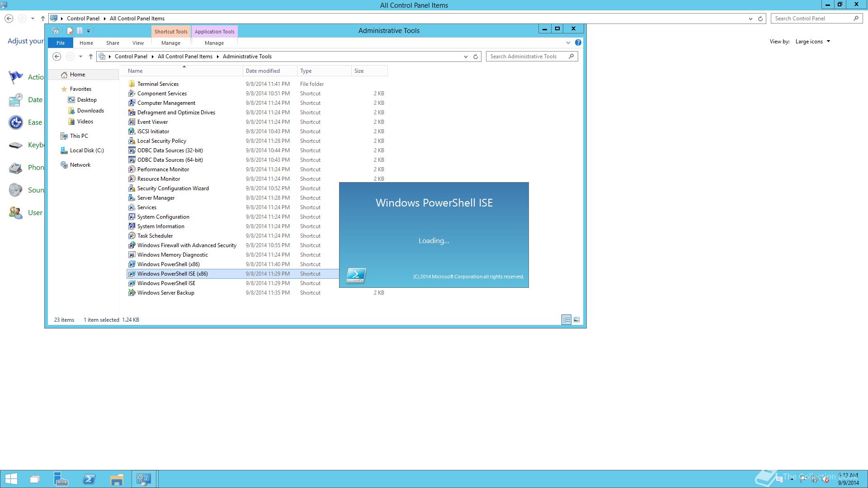
Task: Open Downloads under Favorites
Action: pyautogui.click(x=90, y=111)
